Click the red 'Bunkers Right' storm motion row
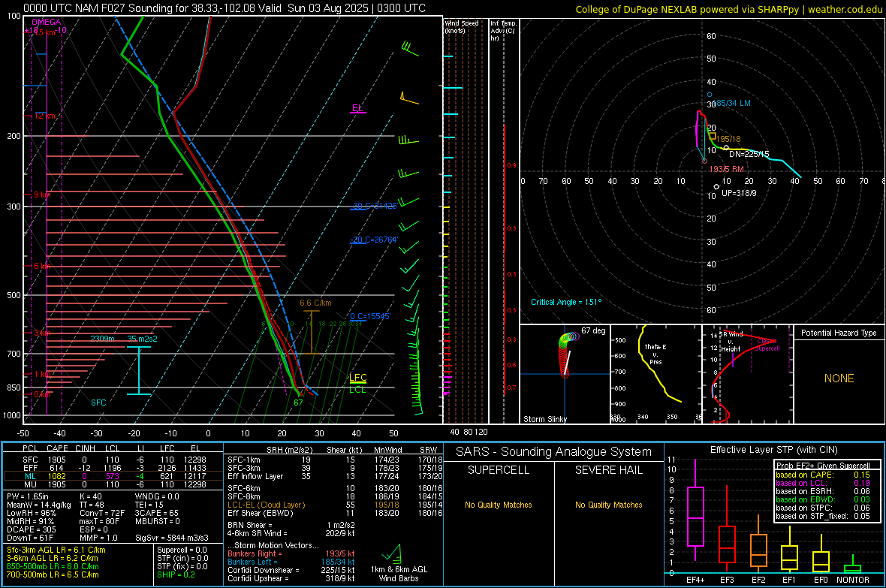886x588 pixels. [x=291, y=553]
